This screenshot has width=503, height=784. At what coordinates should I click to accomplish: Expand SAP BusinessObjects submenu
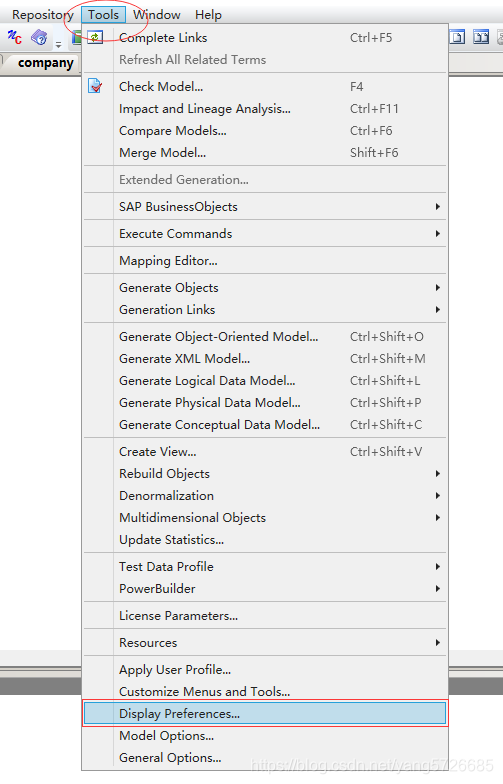tap(265, 206)
